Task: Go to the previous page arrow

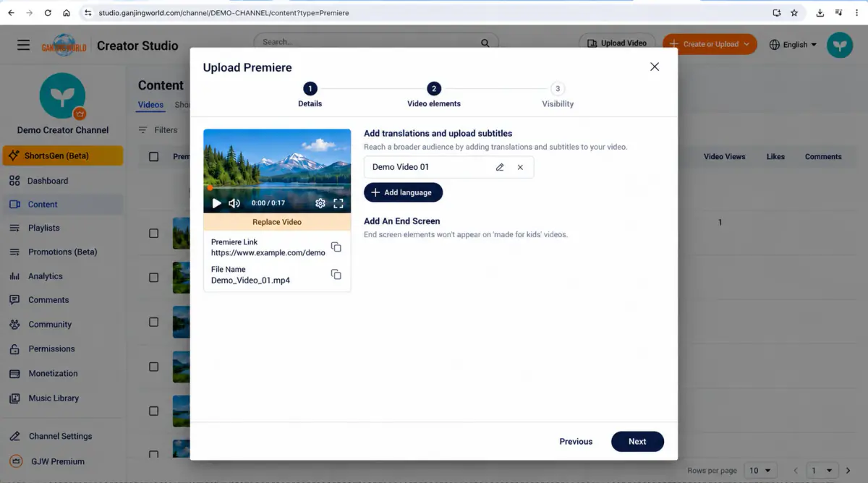Action: click(x=796, y=471)
